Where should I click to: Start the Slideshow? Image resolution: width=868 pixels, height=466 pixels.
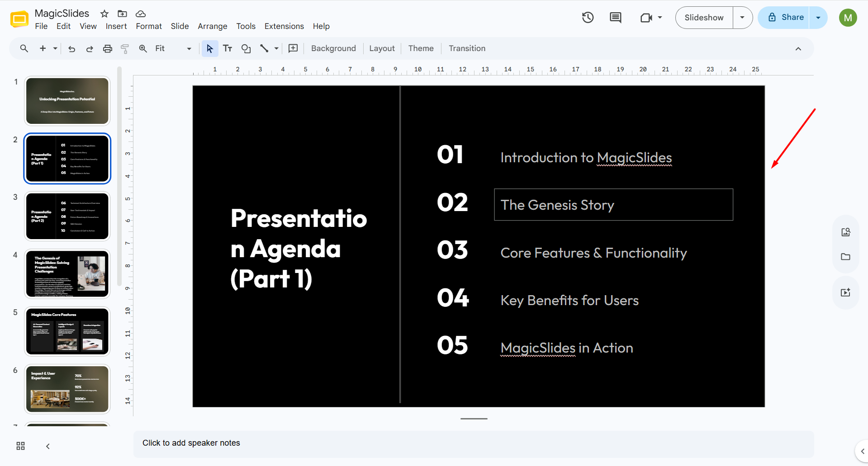[x=704, y=18]
